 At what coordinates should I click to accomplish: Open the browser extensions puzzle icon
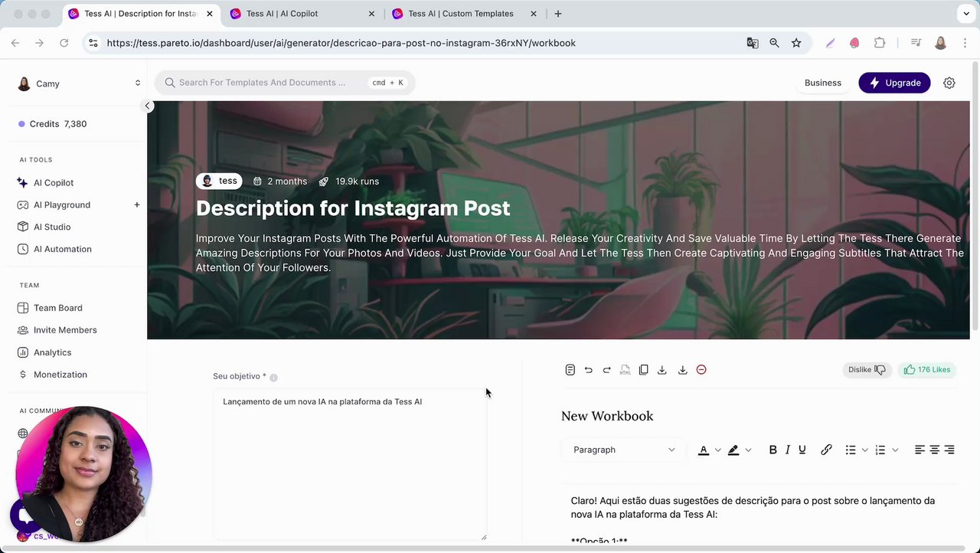click(x=879, y=43)
